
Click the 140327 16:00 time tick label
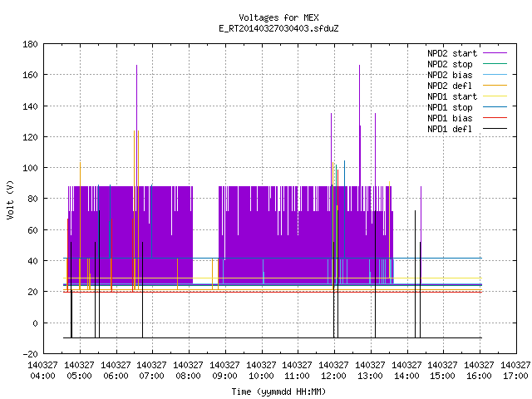479,371
